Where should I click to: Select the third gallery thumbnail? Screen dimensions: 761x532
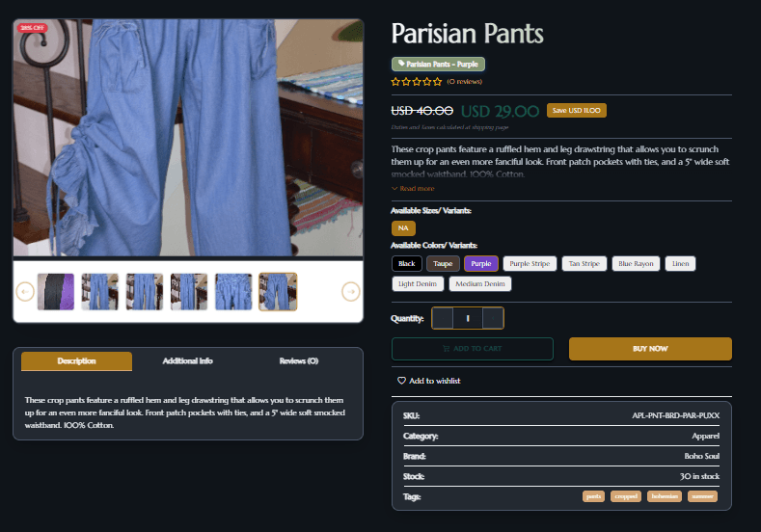coord(145,291)
